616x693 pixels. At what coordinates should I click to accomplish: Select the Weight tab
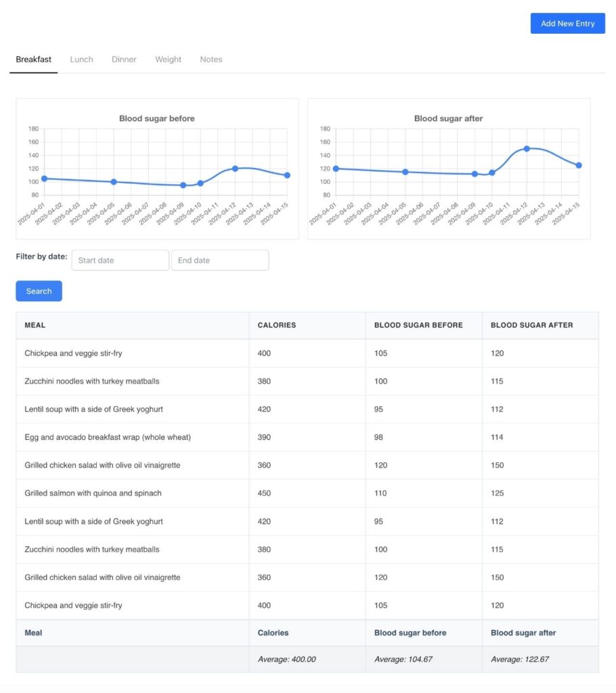coord(168,60)
